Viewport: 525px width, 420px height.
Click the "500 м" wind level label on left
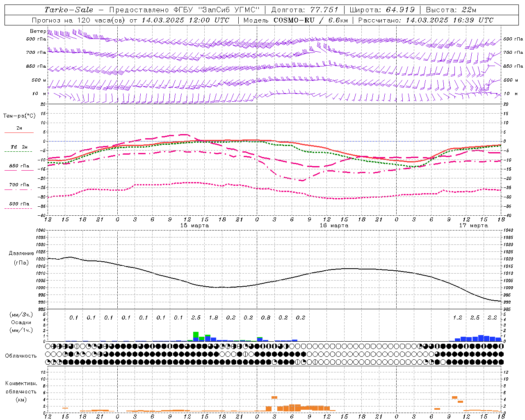(x=39, y=80)
